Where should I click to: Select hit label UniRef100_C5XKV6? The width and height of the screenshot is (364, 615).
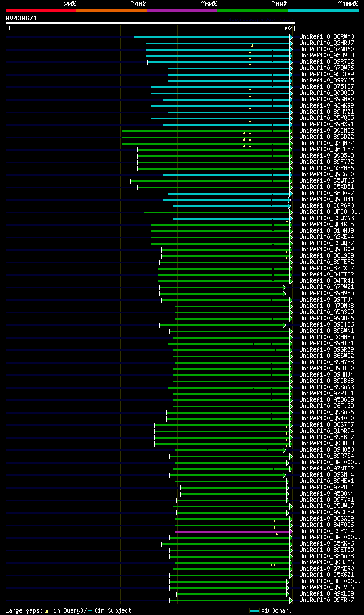[x=326, y=544]
